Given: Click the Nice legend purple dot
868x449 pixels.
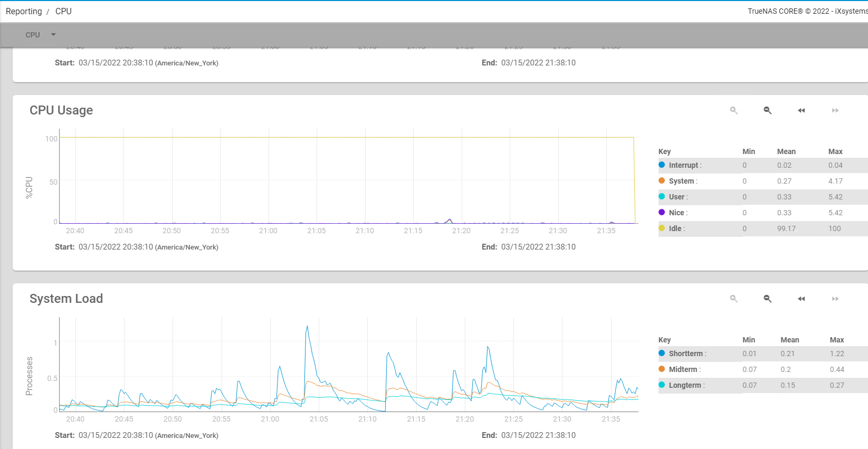Looking at the screenshot, I should [x=662, y=212].
